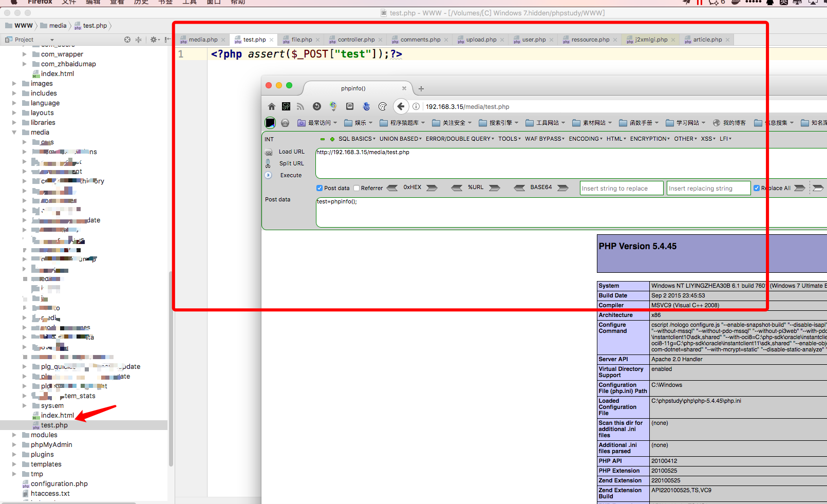The image size is (827, 504).
Task: Show site info via the address bar i icon
Action: coord(416,106)
